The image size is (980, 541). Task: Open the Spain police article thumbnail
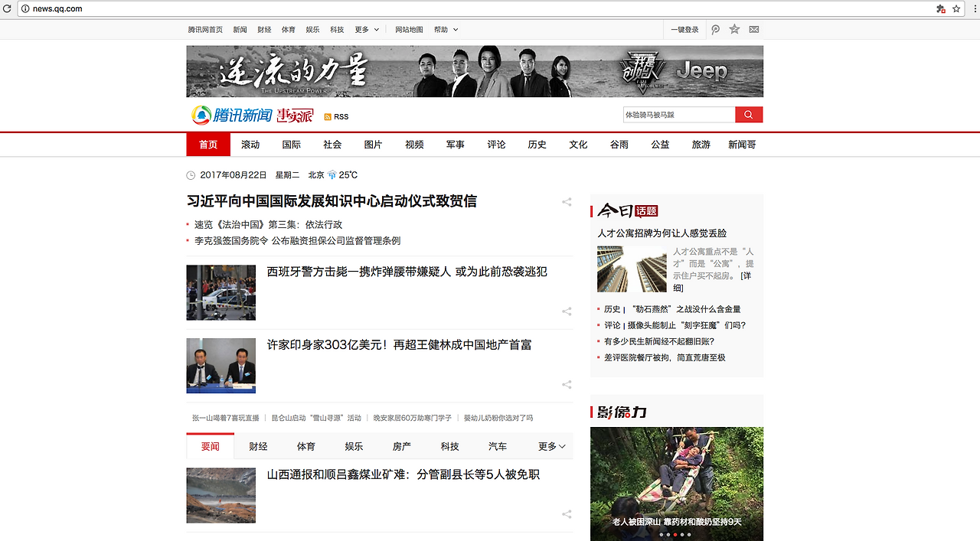(x=220, y=292)
